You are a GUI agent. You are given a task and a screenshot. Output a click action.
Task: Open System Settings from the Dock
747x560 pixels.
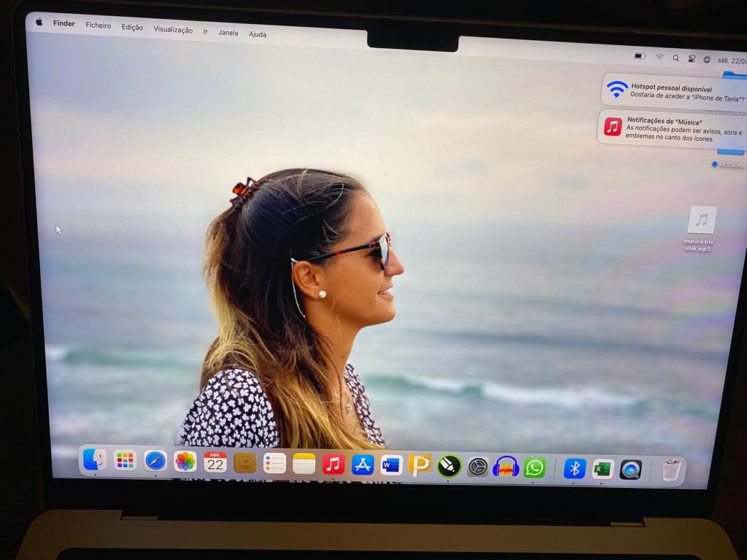pyautogui.click(x=478, y=467)
